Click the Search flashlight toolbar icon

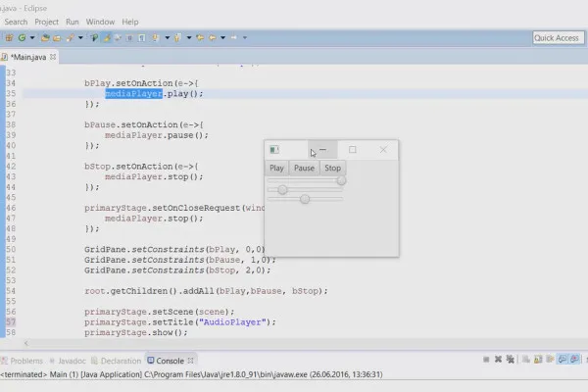click(71, 37)
